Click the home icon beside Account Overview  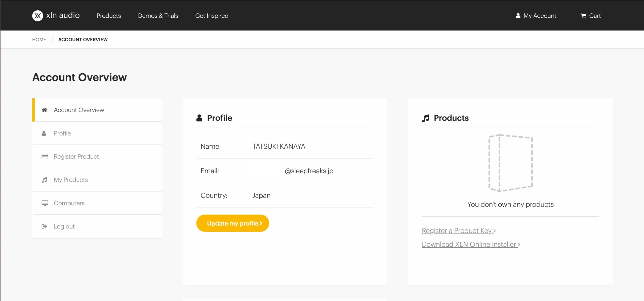click(45, 110)
